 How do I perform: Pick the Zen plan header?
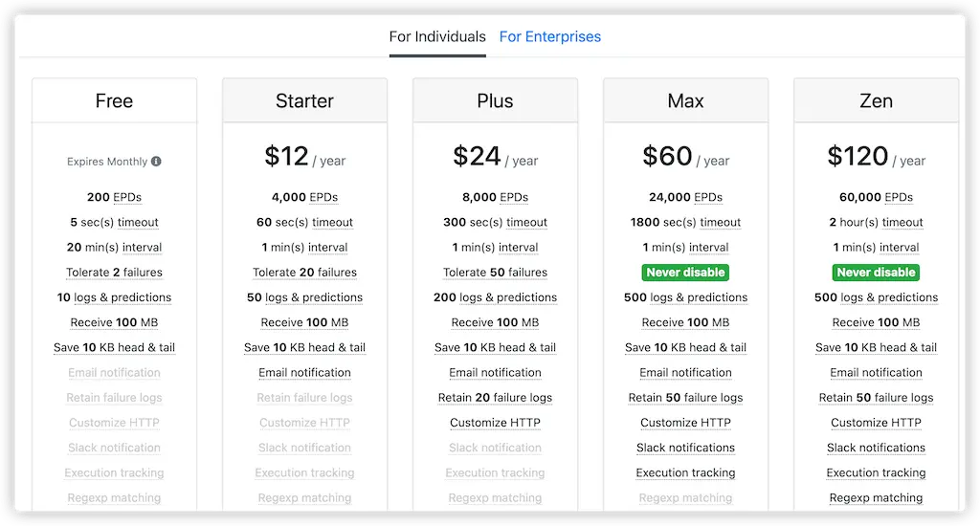(877, 100)
